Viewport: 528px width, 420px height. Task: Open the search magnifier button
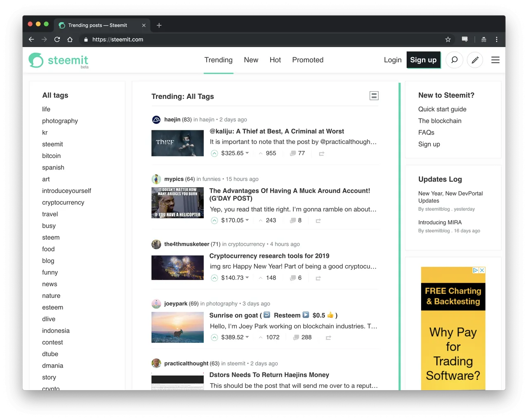tap(454, 60)
